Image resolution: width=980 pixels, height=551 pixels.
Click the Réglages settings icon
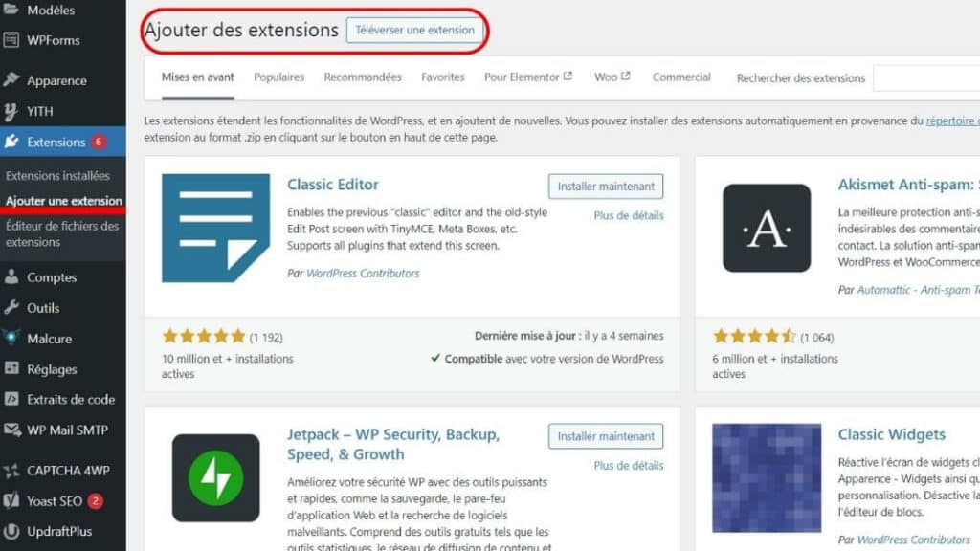(11, 368)
